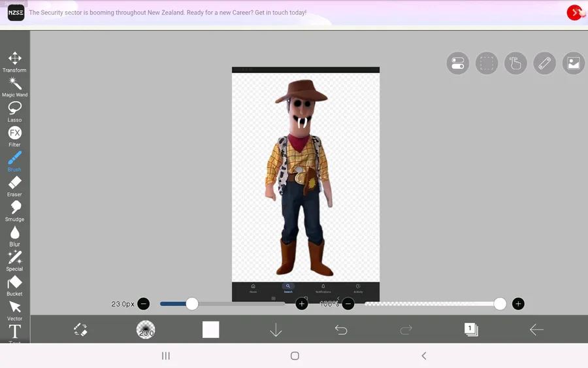
Task: Tap the NZSE logo in ad banner
Action: 16,12
